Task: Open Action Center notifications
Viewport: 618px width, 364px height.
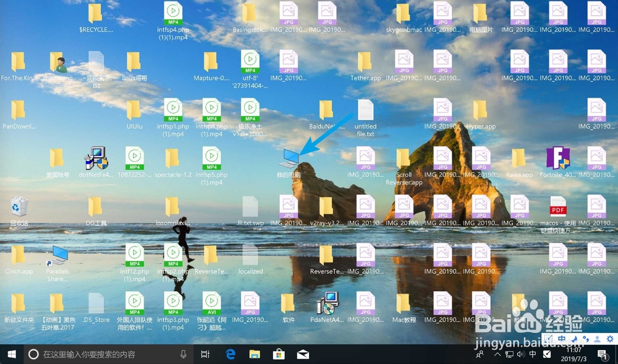Action: pyautogui.click(x=602, y=354)
